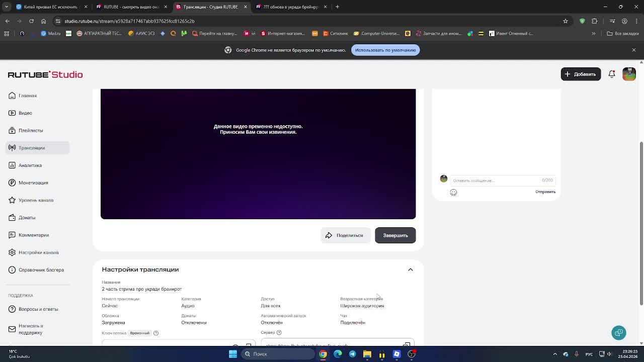Open Главная in the sidebar
Screen dimensions: 644x362
pos(28,96)
